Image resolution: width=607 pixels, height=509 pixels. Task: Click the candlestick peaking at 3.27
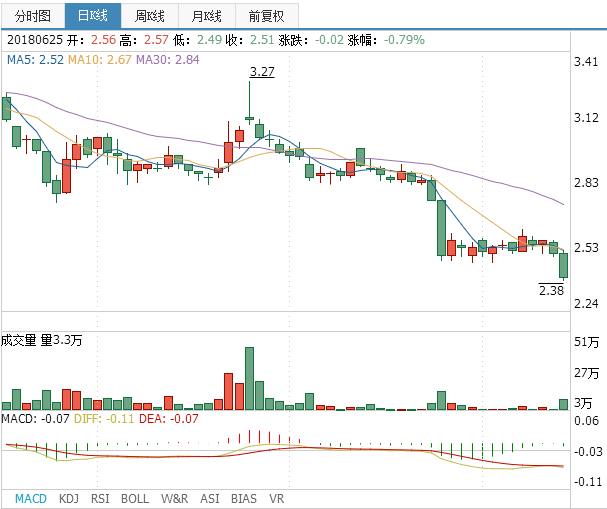point(249,103)
